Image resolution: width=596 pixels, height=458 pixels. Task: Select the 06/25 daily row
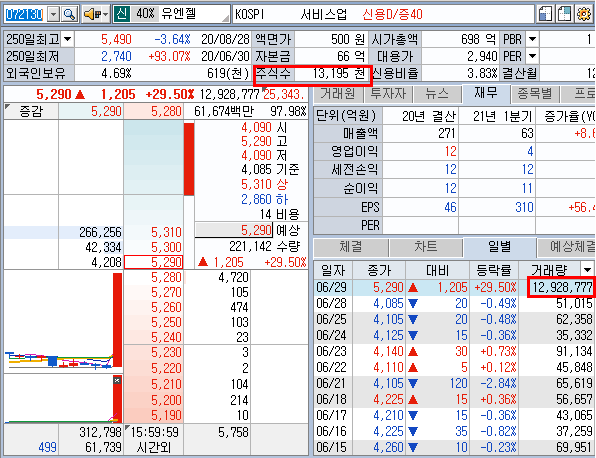tap(454, 319)
